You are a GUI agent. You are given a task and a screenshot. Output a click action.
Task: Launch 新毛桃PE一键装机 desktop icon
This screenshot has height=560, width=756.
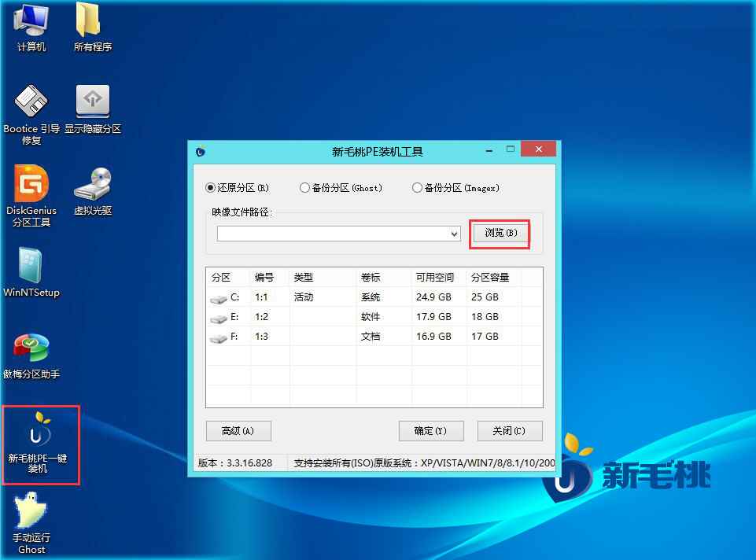[x=38, y=444]
